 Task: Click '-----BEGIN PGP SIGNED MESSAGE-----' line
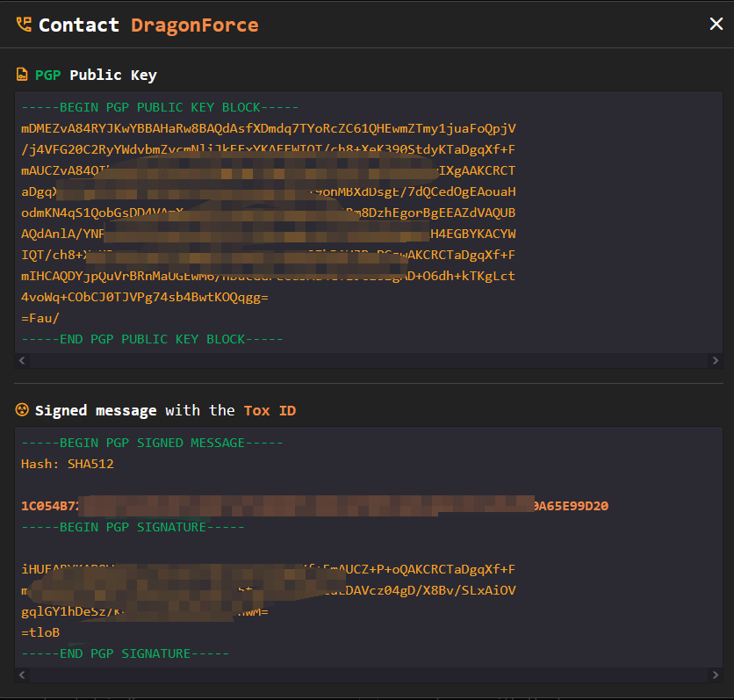(152, 443)
